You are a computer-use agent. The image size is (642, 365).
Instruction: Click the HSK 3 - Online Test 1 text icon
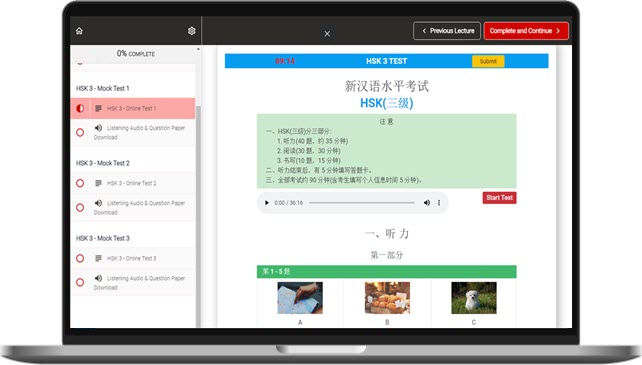(98, 109)
